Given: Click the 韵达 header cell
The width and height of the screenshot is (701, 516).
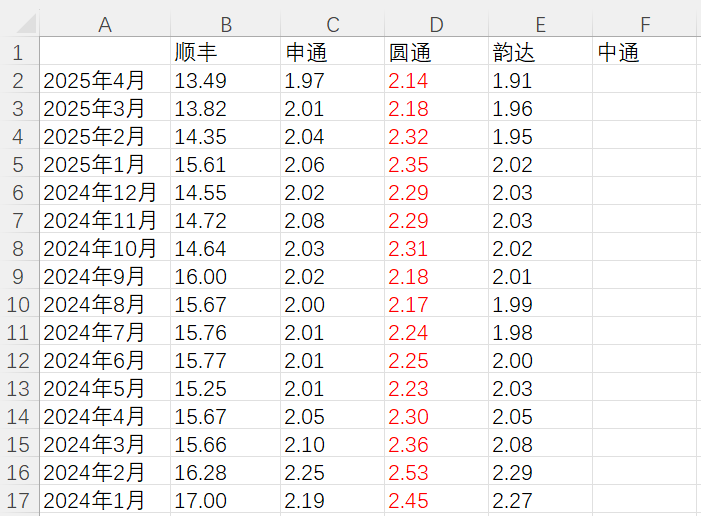Looking at the screenshot, I should 541,52.
